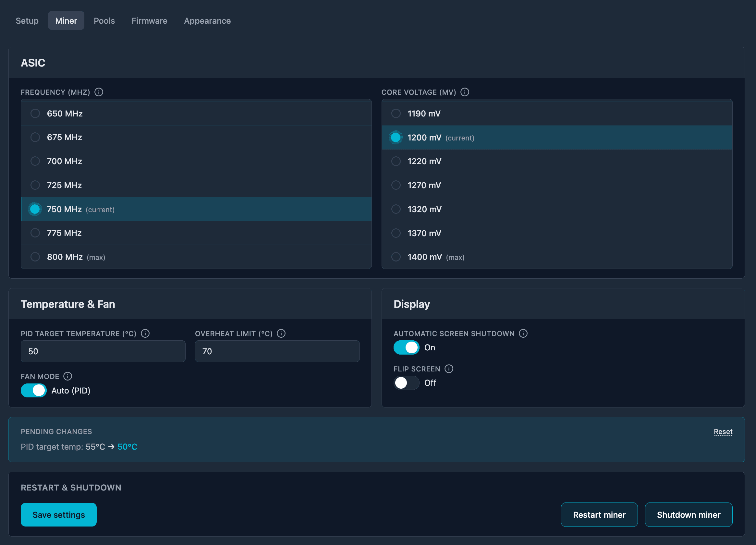Screen dimensions: 756x545
Task: Disable Automatic Screen Shutdown
Action: coord(406,347)
